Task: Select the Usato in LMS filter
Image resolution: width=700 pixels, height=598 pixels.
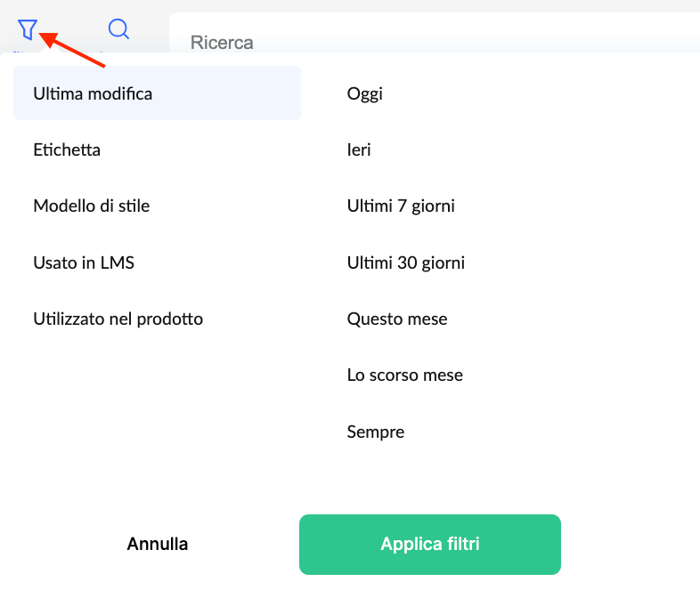Action: pos(84,263)
